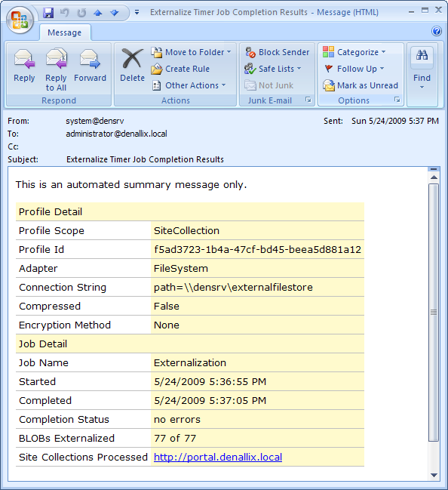
Task: Open the Move to Folder dropdown
Action: point(192,52)
